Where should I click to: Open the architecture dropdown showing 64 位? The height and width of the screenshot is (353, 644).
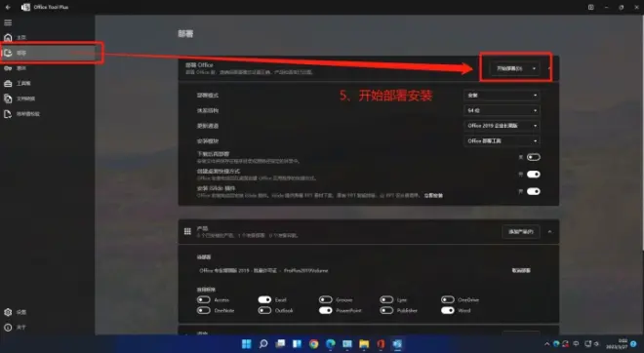pos(502,110)
